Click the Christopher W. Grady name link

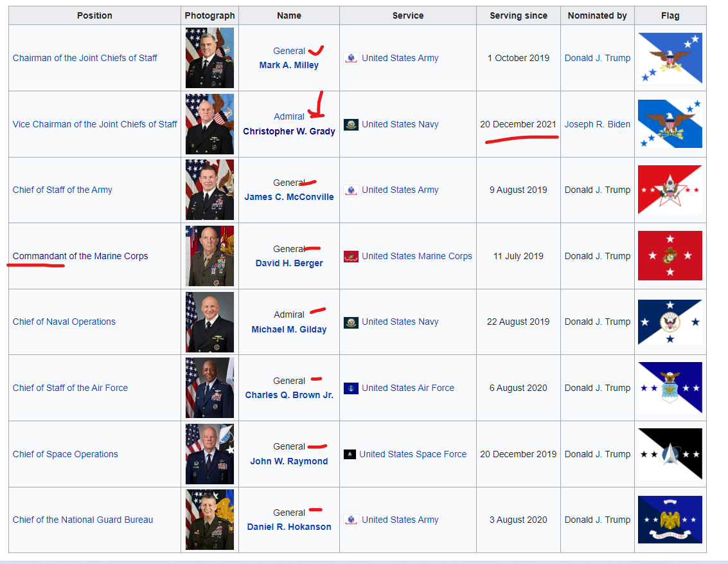289,131
